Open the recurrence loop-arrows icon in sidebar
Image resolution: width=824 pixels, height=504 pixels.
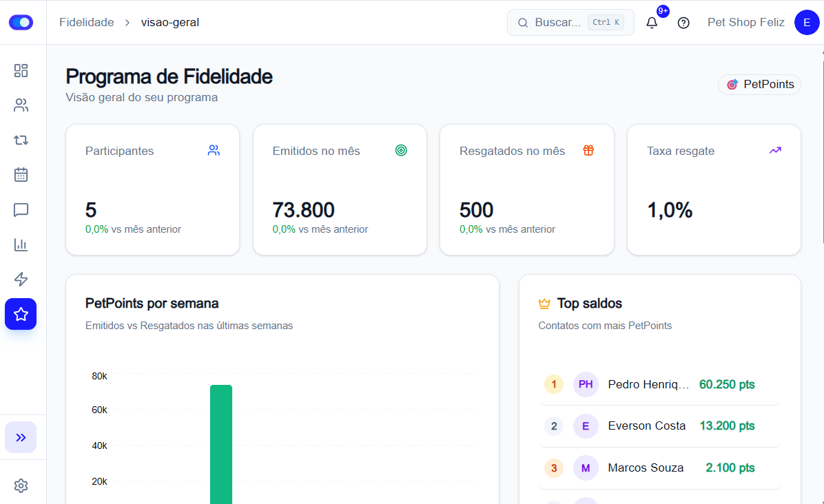pyautogui.click(x=21, y=140)
